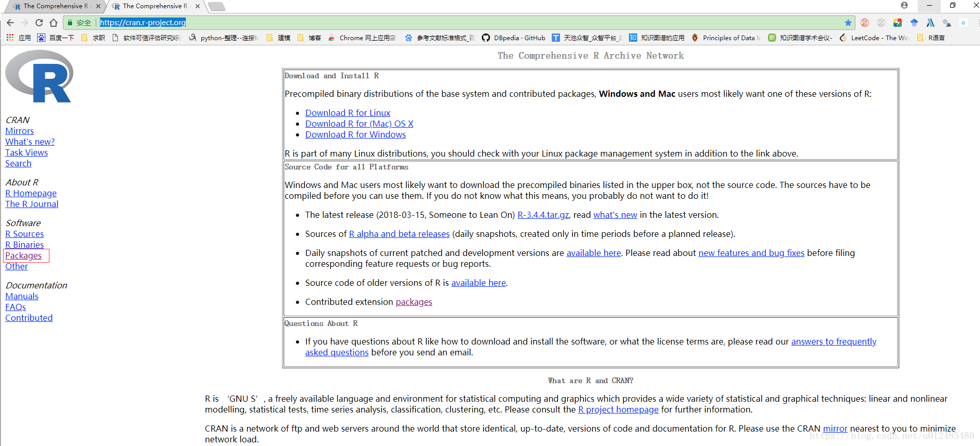Open the 博客 bookmark folder
The width and height of the screenshot is (980, 446).
tap(309, 38)
